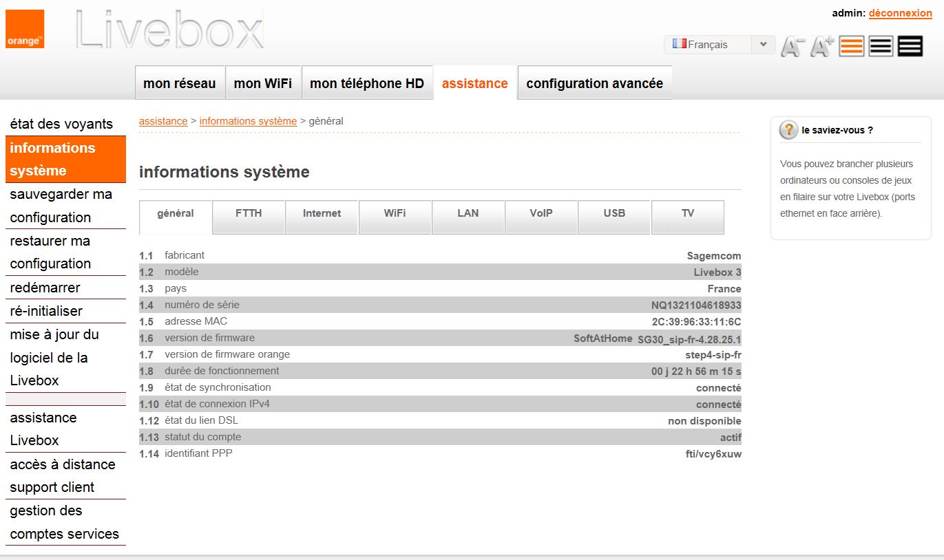Click informations système breadcrumb link

pyautogui.click(x=248, y=121)
